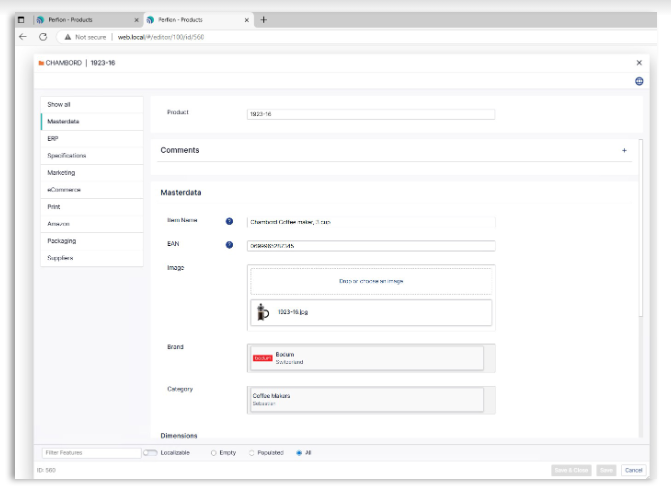The width and height of the screenshot is (671, 491).
Task: Open help icon next to Item Name
Action: click(229, 221)
